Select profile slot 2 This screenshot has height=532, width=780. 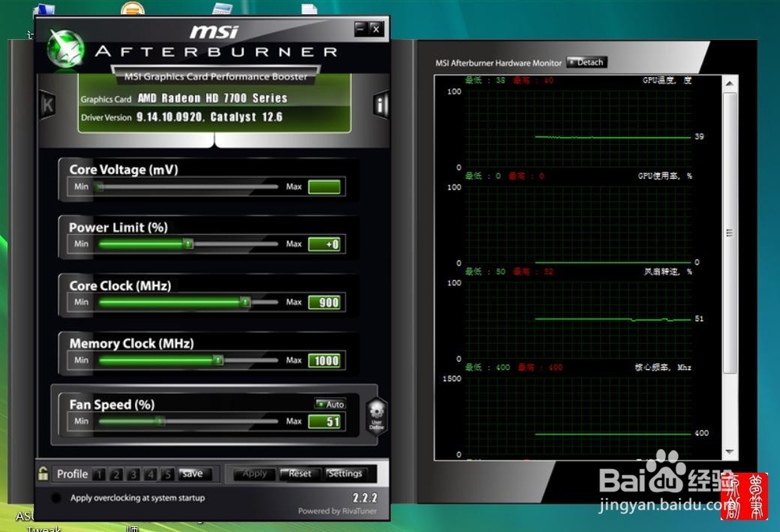coord(116,474)
